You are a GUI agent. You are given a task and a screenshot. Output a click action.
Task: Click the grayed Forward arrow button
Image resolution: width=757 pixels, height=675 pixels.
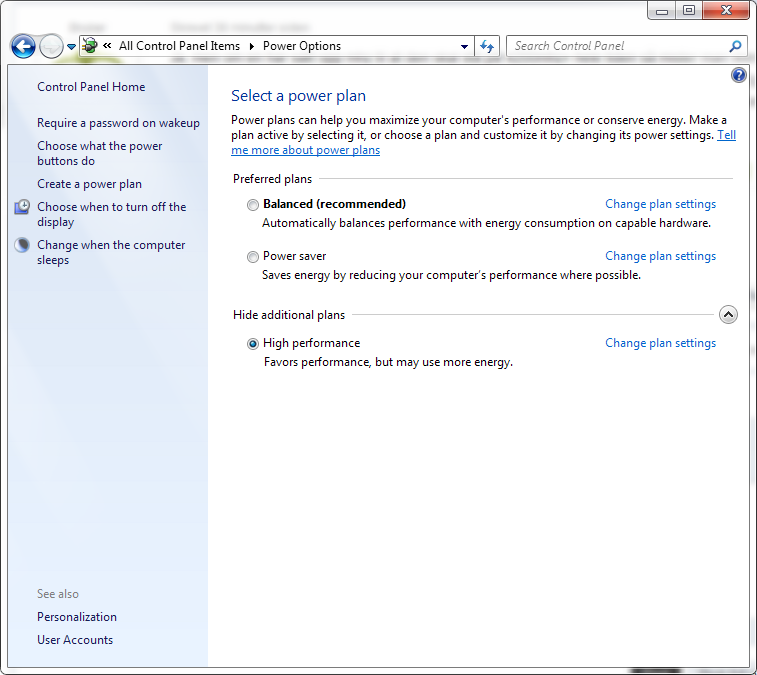pos(51,46)
